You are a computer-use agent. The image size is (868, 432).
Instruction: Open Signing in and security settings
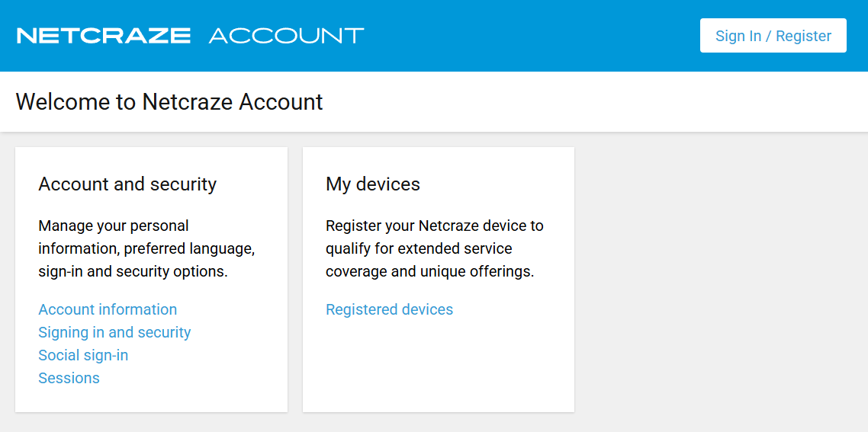(114, 332)
